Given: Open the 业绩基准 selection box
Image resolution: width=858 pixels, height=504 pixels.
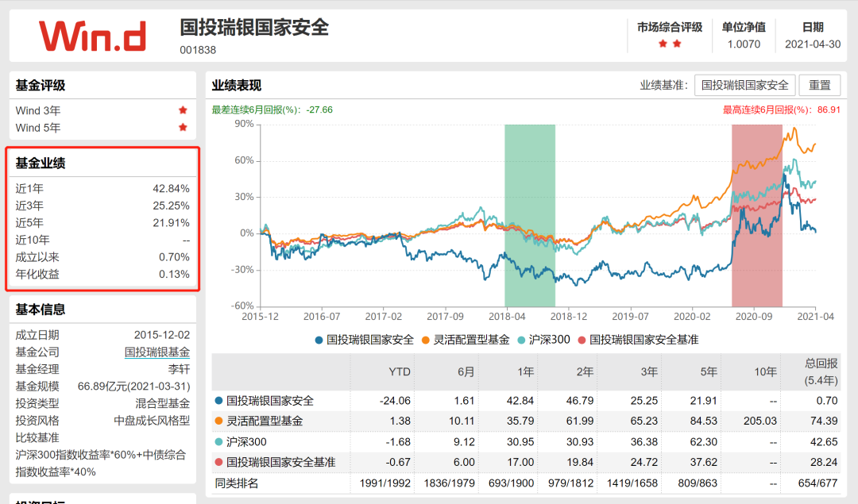Looking at the screenshot, I should tap(744, 85).
